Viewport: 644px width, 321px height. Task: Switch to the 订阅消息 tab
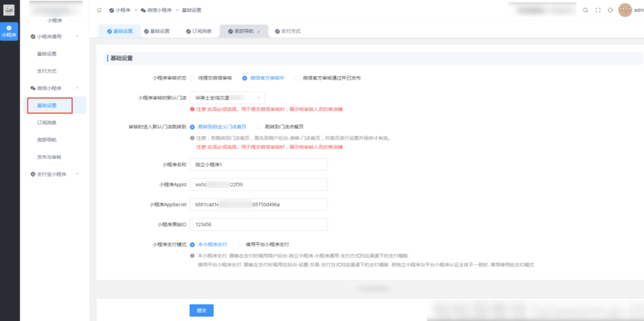(x=199, y=31)
